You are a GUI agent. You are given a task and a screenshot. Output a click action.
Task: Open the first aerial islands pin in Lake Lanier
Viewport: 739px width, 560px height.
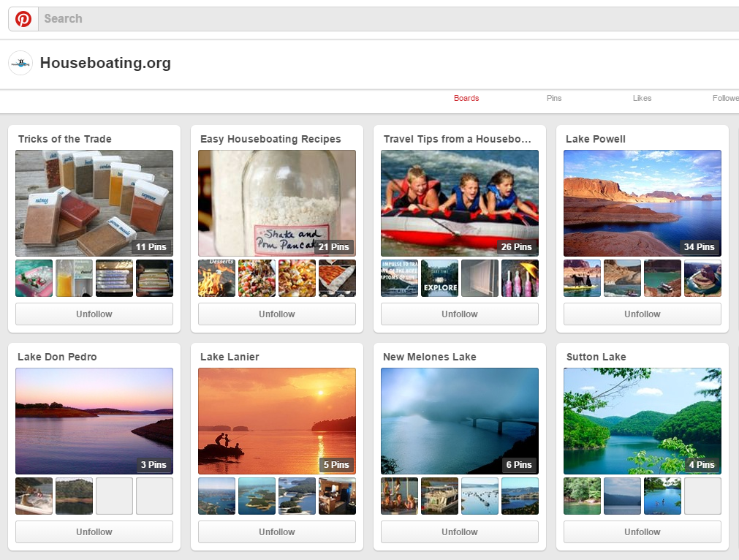pos(217,496)
